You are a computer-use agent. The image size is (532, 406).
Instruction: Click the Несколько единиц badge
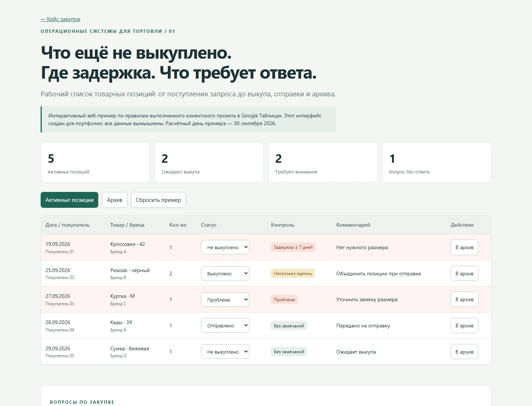tap(293, 273)
